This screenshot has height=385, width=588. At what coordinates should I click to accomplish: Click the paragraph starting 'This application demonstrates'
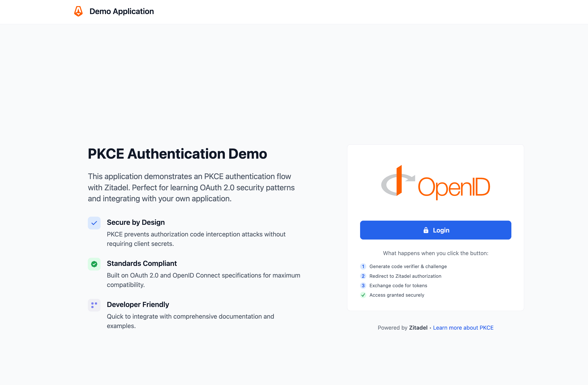point(191,187)
